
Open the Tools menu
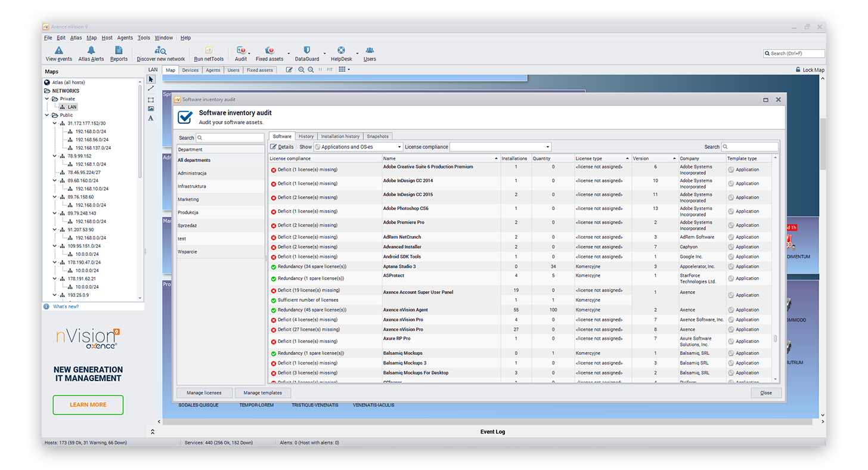(144, 38)
